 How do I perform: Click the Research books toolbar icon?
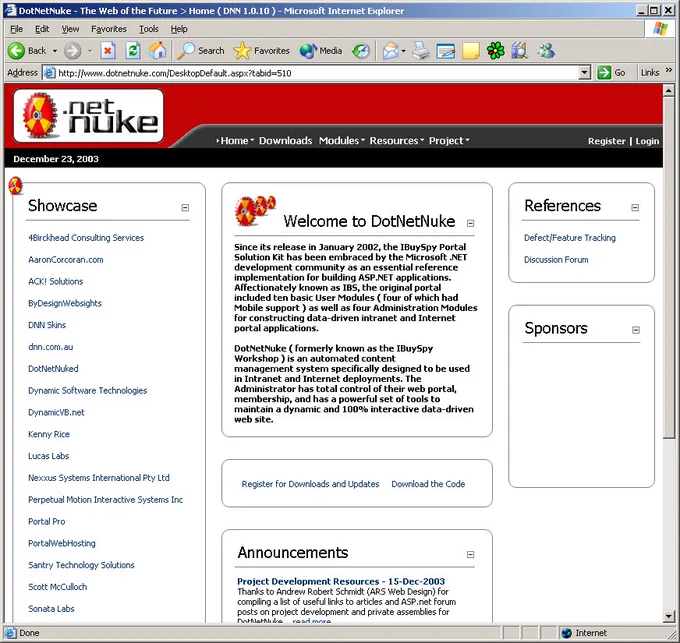tap(520, 51)
